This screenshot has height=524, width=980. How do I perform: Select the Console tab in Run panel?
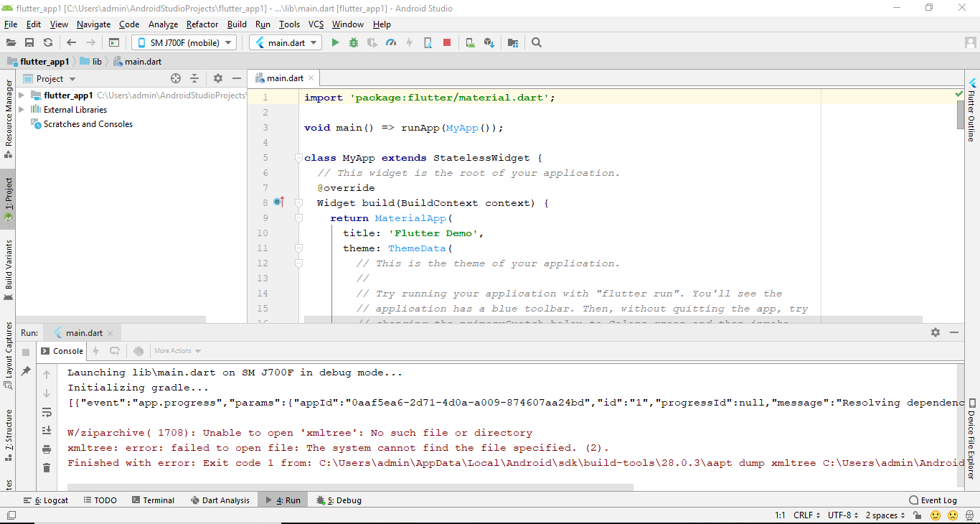[62, 351]
